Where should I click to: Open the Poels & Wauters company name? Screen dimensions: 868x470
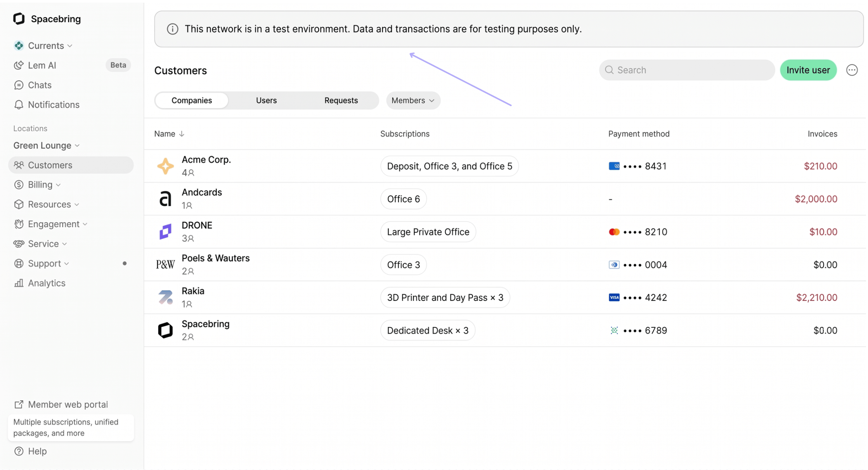coord(215,258)
